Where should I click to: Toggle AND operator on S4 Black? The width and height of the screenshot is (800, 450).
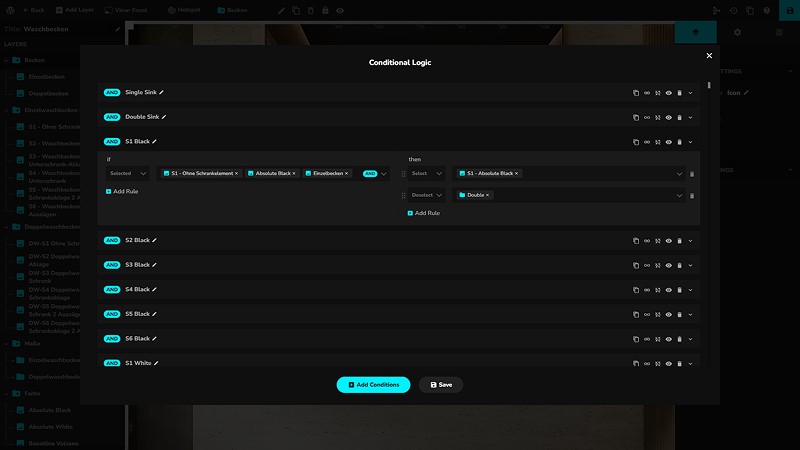tap(112, 289)
